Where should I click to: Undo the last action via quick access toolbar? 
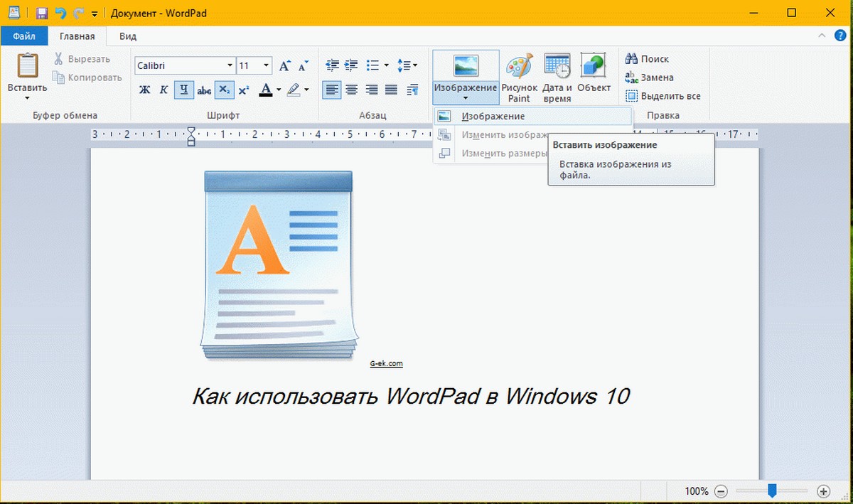tap(60, 13)
